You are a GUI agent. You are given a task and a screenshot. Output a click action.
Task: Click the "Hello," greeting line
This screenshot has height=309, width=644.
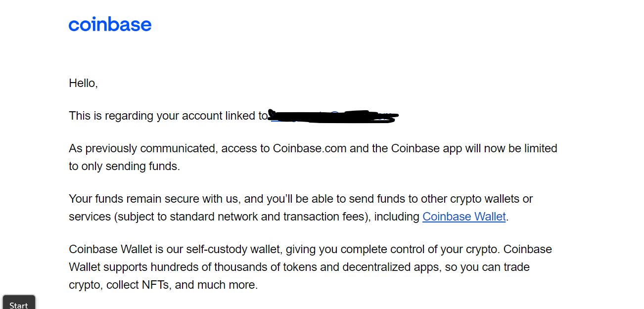84,83
